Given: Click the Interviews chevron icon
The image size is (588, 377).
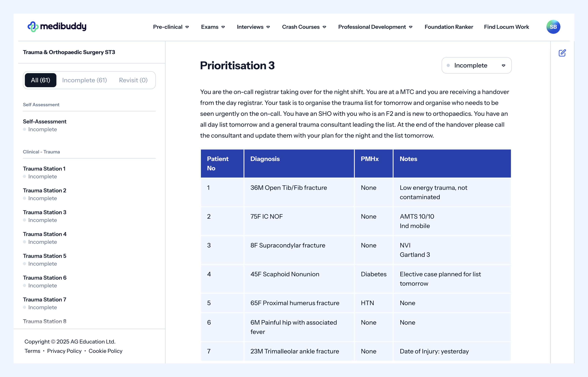Looking at the screenshot, I should 268,27.
